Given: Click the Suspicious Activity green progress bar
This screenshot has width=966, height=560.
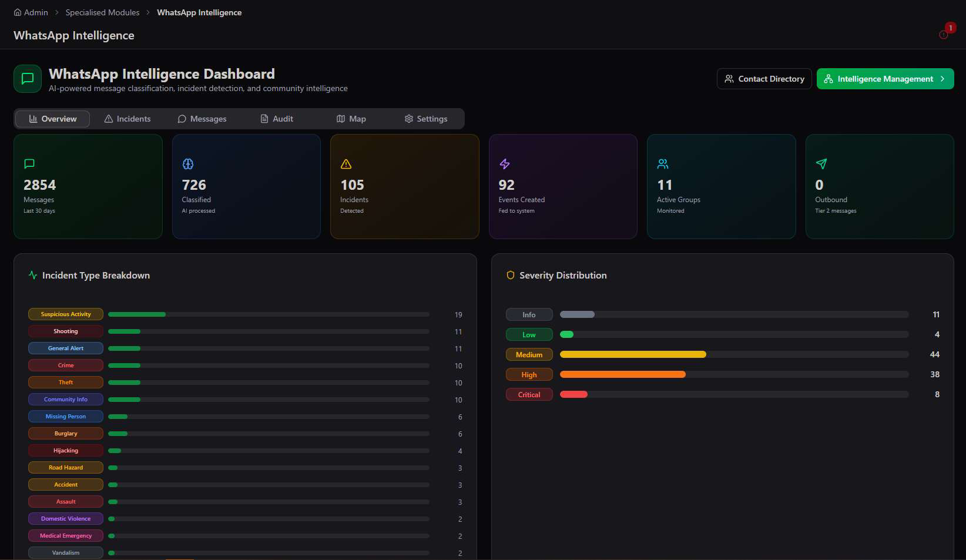Looking at the screenshot, I should (137, 314).
